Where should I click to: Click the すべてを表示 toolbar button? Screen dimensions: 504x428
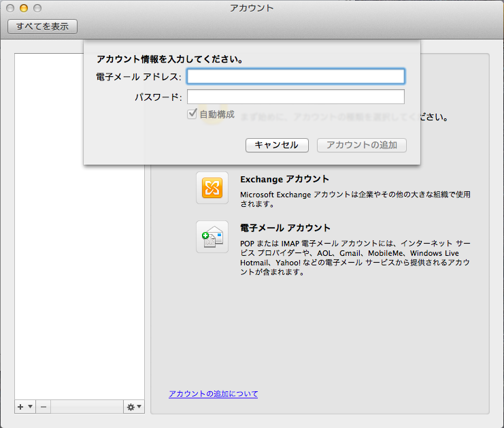coord(42,27)
